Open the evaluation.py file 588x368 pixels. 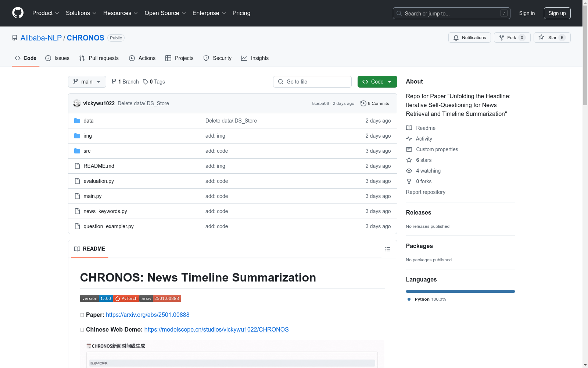pyautogui.click(x=99, y=181)
